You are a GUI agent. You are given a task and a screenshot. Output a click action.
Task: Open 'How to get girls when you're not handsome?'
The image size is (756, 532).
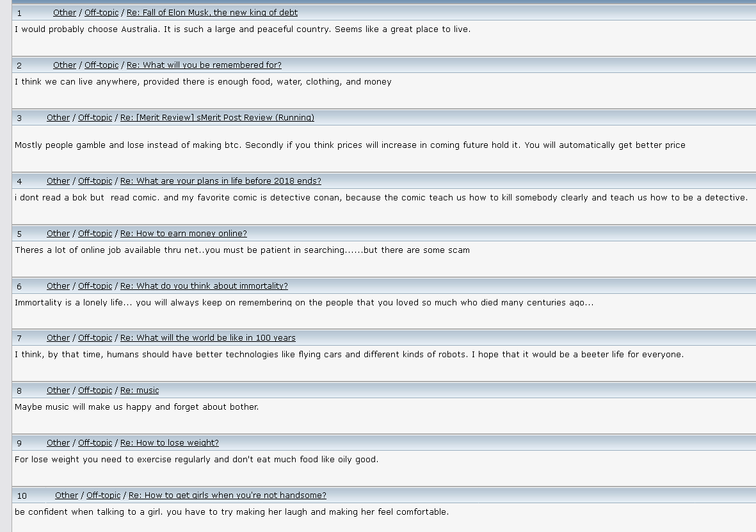coord(228,496)
